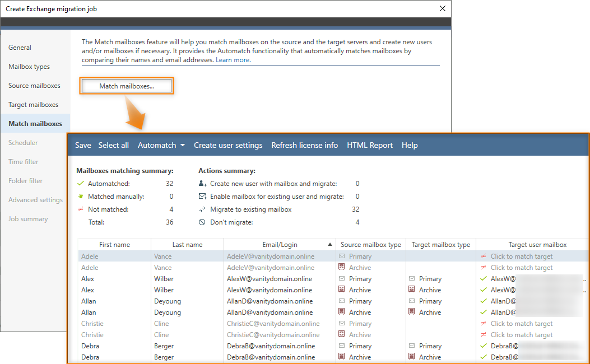Click not-matched icon in Adele Vance Archive row
This screenshot has height=364, width=590.
pos(484,267)
